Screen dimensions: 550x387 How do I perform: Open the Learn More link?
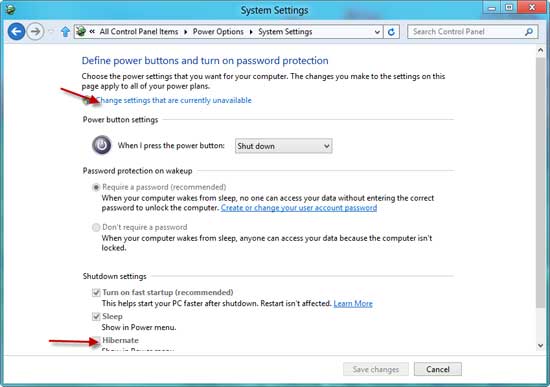[353, 303]
